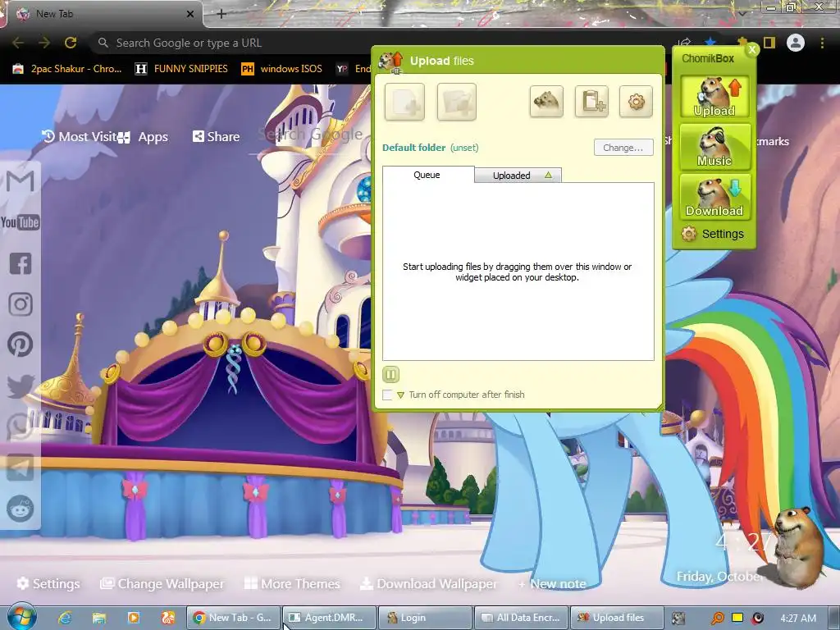This screenshot has height=630, width=840.
Task: Reload the page in Chrome
Action: pos(71,43)
